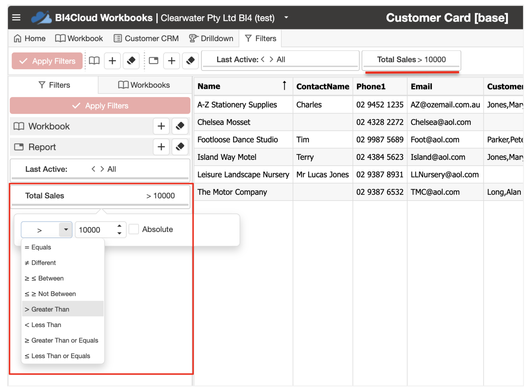The image size is (532, 392).
Task: Select the Filters tab in top menu
Action: (x=261, y=38)
